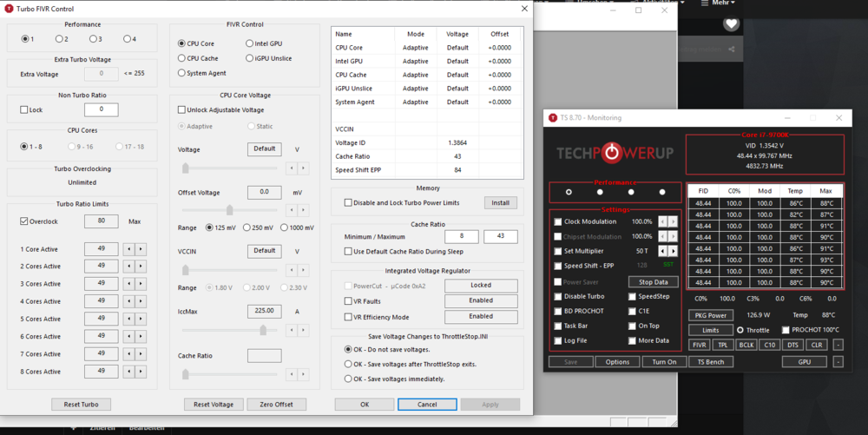Click the Zero Offset button
868x435 pixels.
point(277,405)
